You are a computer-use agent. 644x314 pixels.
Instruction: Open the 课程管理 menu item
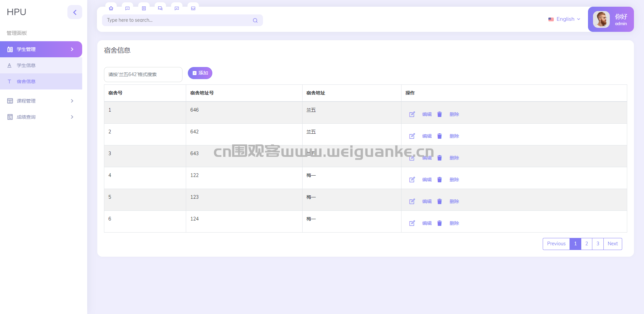[41, 101]
